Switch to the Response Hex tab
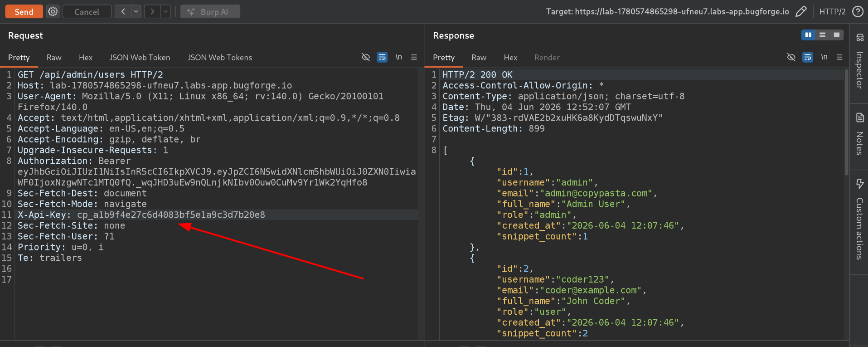 (x=510, y=58)
